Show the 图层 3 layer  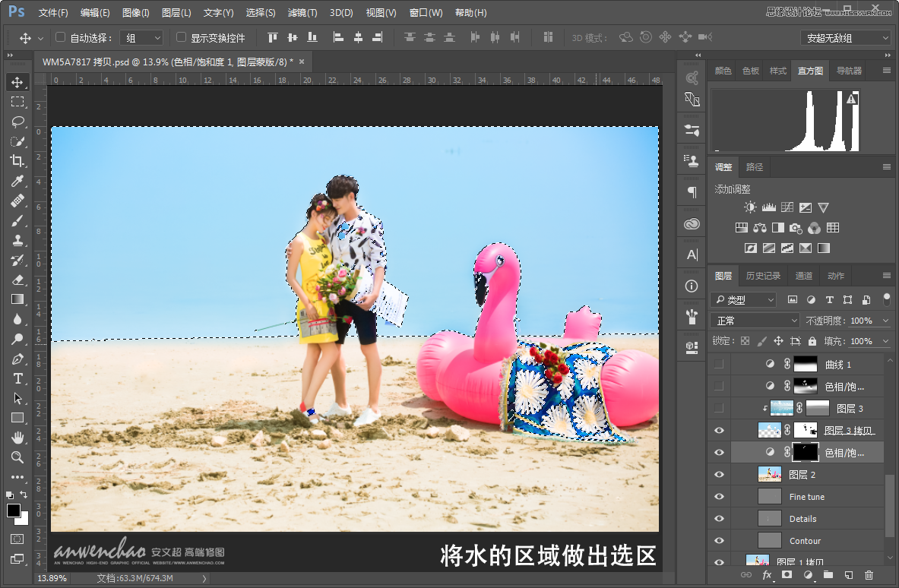(719, 408)
